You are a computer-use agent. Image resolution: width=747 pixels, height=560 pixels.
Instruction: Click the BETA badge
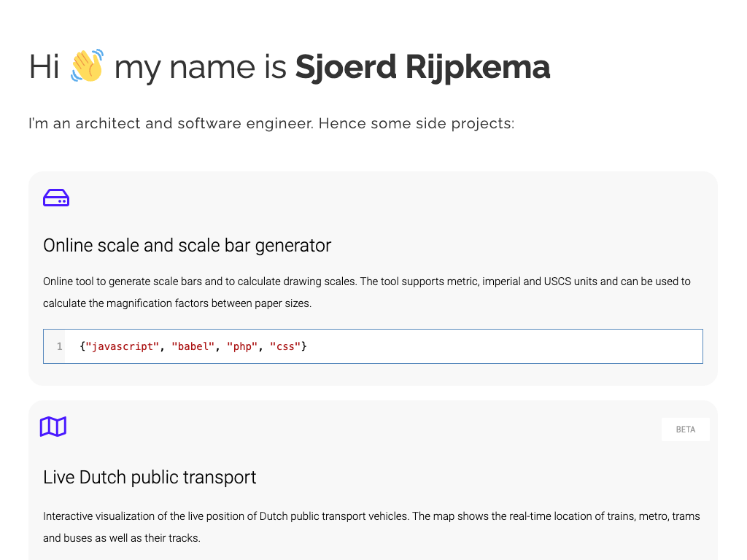point(685,429)
